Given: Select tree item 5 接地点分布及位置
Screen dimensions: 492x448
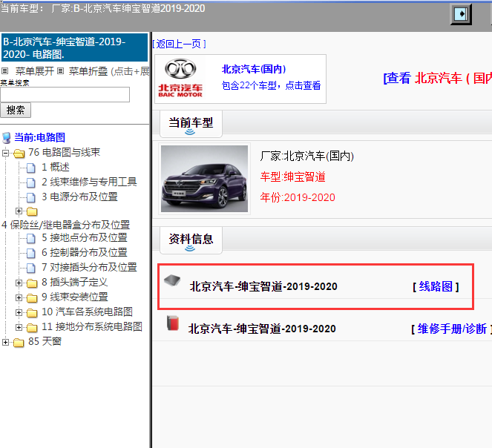Looking at the screenshot, I should (x=85, y=238).
